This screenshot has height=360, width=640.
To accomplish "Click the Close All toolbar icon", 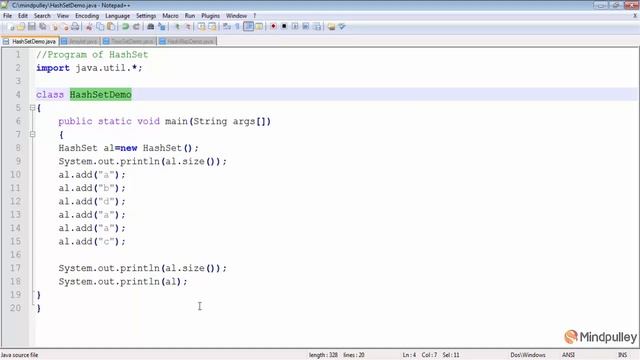I will [x=65, y=27].
